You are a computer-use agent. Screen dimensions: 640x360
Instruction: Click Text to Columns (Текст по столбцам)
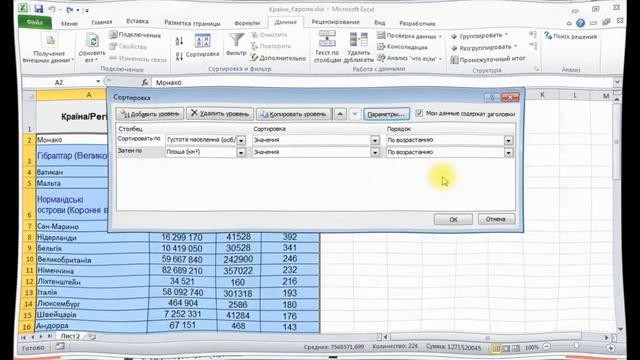(327, 47)
